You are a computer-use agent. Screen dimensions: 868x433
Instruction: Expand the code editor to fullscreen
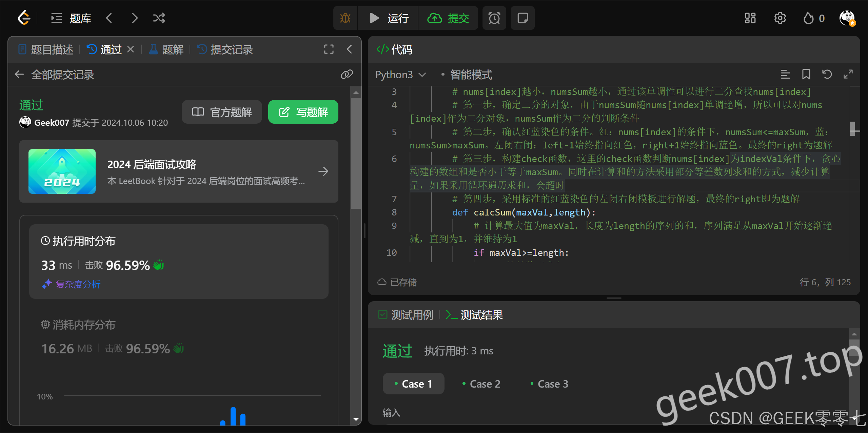(848, 74)
